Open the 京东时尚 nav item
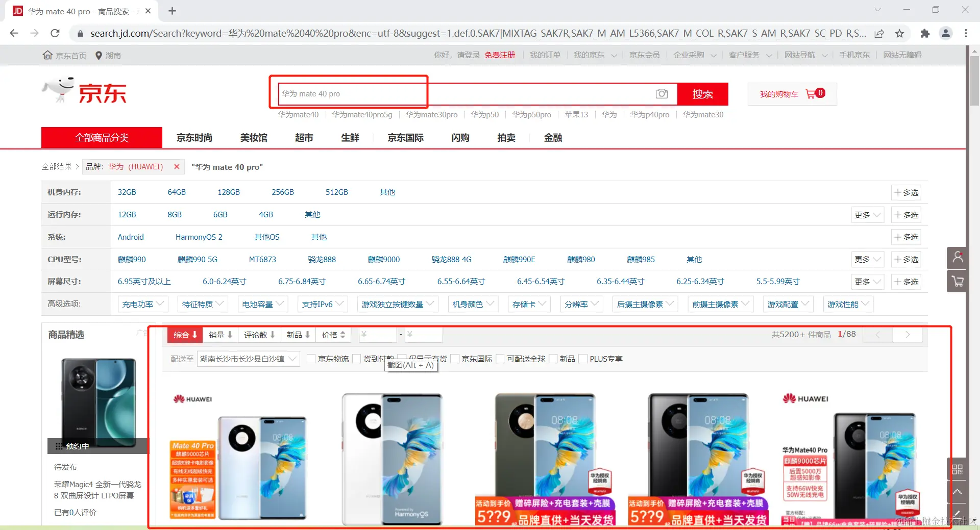 point(194,138)
